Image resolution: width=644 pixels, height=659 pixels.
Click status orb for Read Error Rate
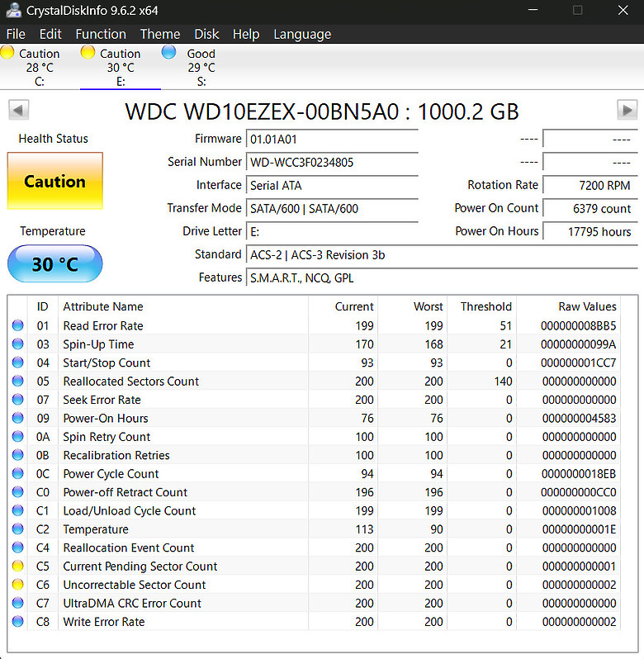pyautogui.click(x=17, y=325)
